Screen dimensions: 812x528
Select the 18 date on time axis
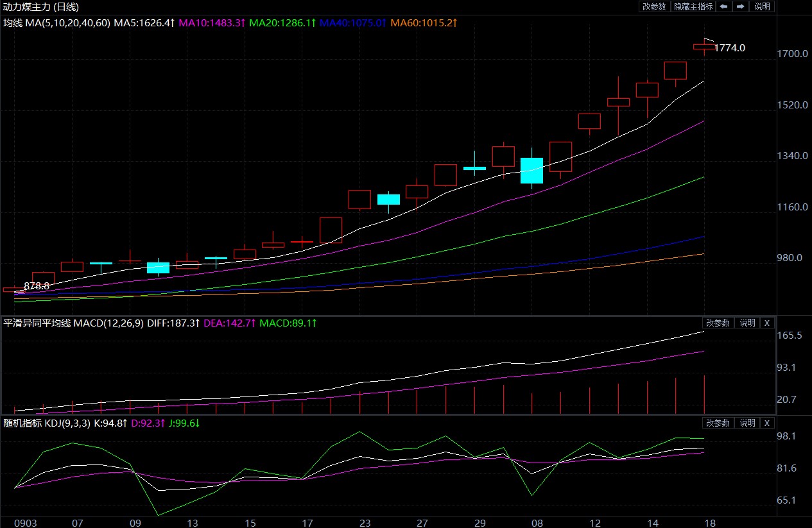(710, 523)
